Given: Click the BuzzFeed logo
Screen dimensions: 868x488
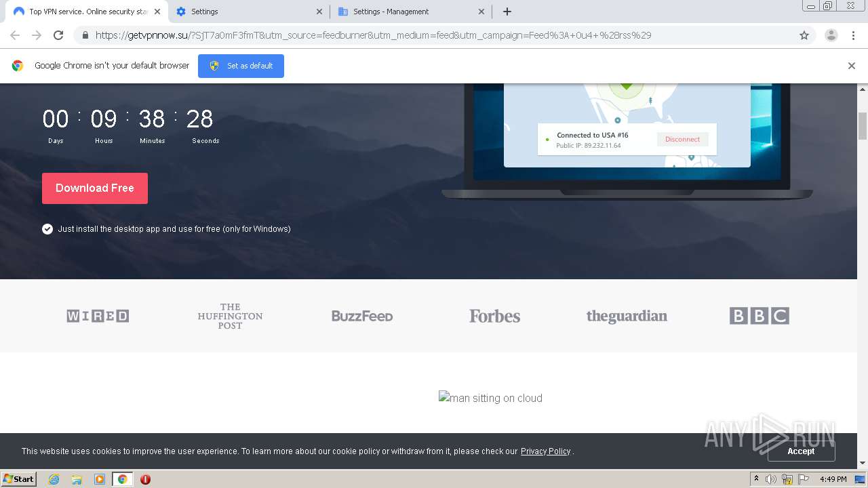Looking at the screenshot, I should (362, 316).
